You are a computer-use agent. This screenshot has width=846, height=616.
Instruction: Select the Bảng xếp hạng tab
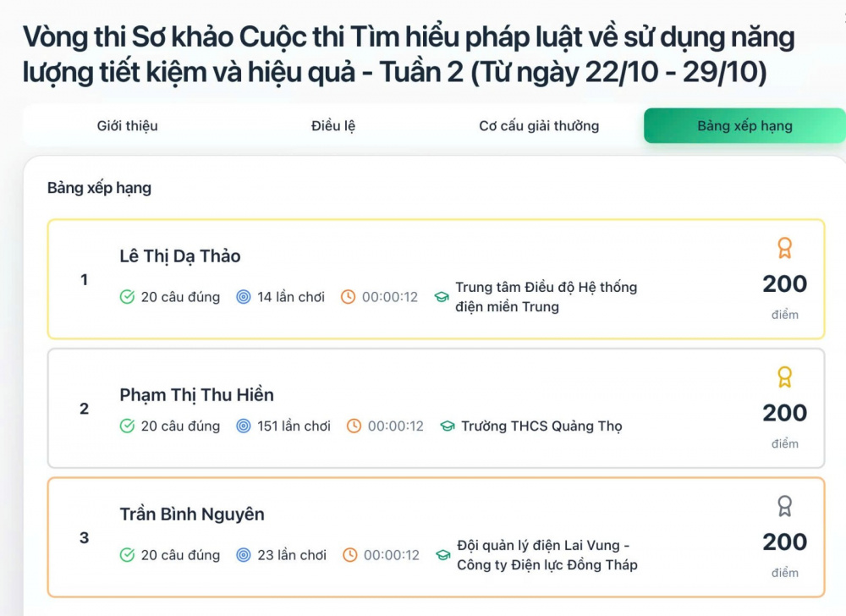(744, 125)
